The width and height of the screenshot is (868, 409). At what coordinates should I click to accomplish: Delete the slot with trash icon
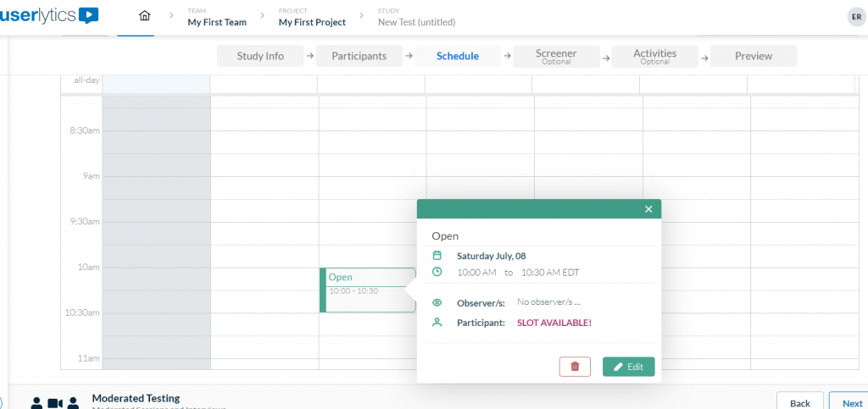coord(575,367)
